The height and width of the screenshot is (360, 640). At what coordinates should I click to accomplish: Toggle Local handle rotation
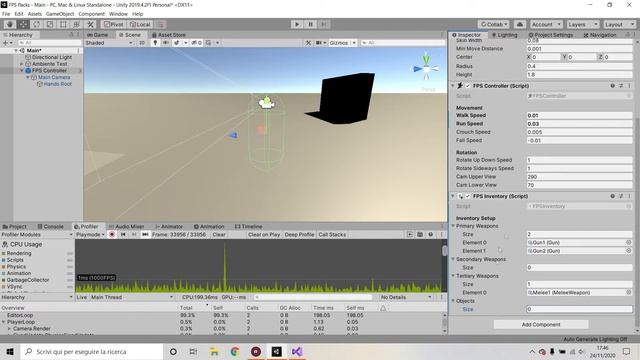140,24
